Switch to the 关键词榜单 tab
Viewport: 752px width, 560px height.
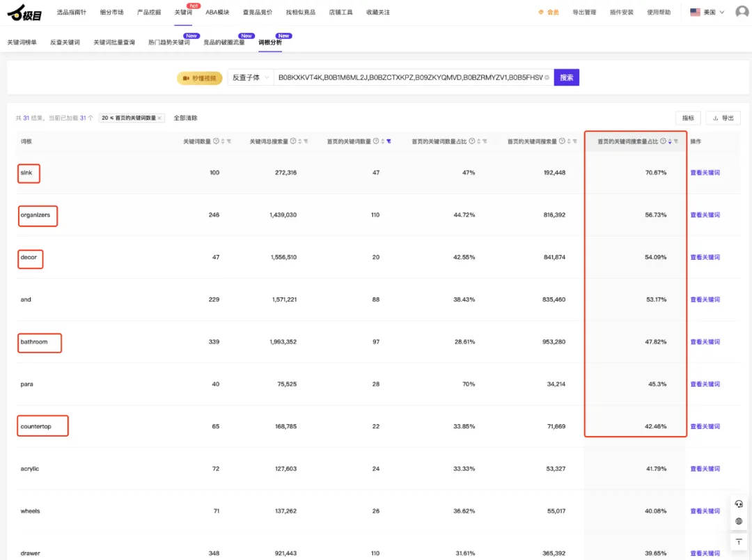pyautogui.click(x=22, y=42)
